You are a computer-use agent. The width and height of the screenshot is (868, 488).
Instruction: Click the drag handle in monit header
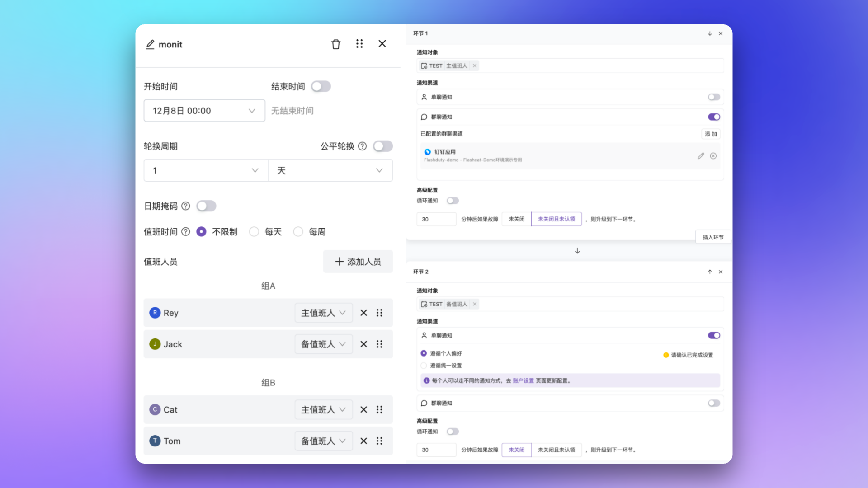coord(359,44)
